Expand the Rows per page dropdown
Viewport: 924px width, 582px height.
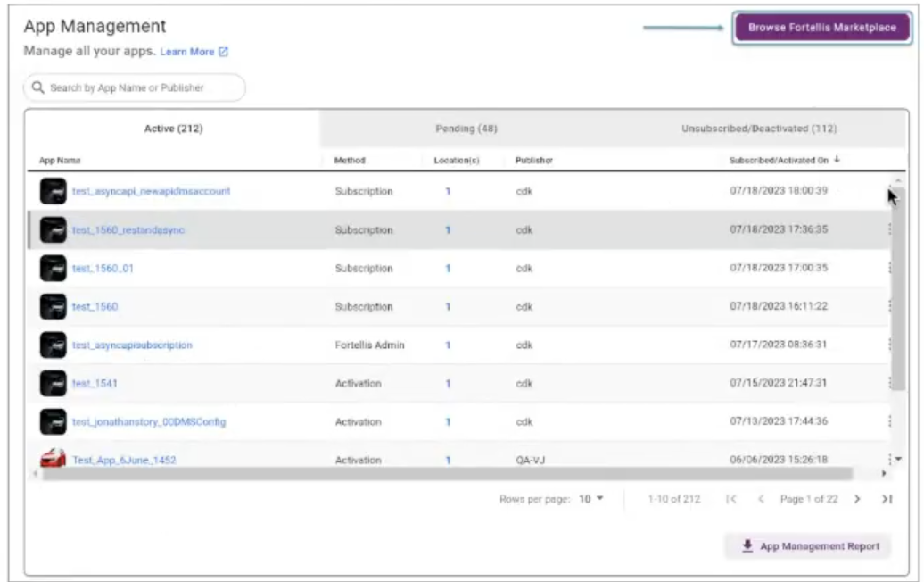[591, 499]
